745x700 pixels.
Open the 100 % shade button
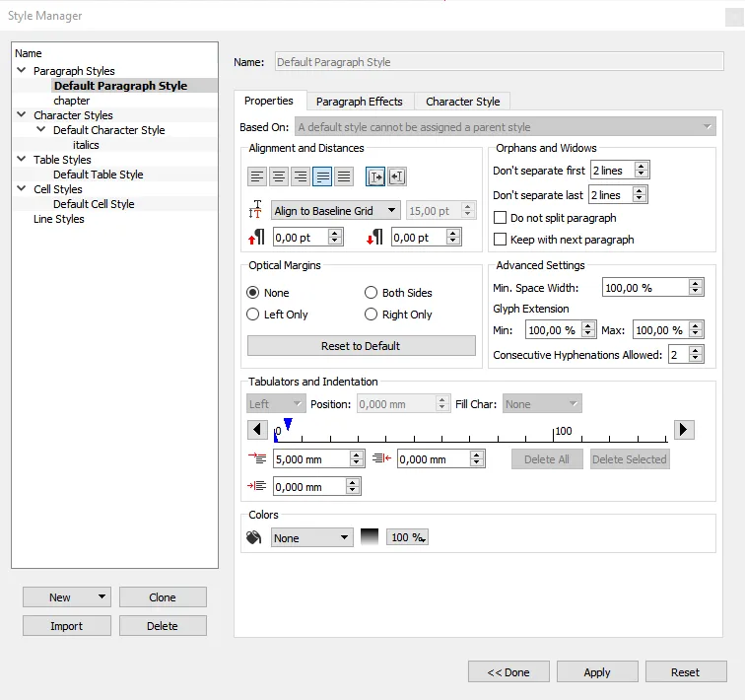(x=407, y=537)
